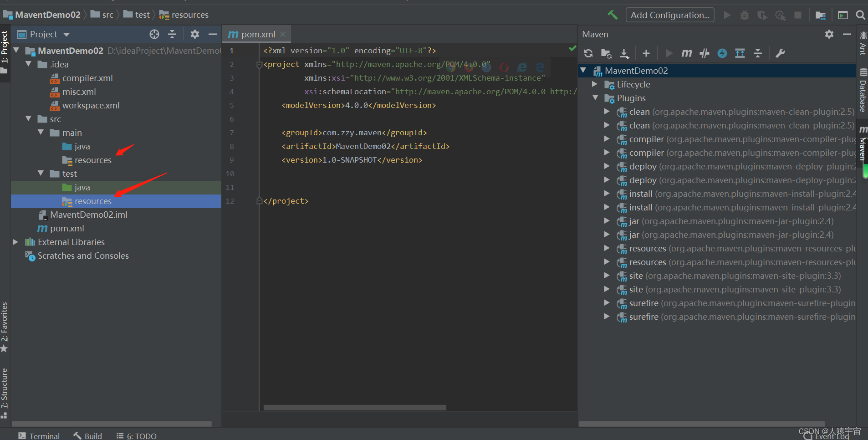The width and height of the screenshot is (868, 440).
Task: Open the 6: TODO tool tab
Action: point(137,436)
